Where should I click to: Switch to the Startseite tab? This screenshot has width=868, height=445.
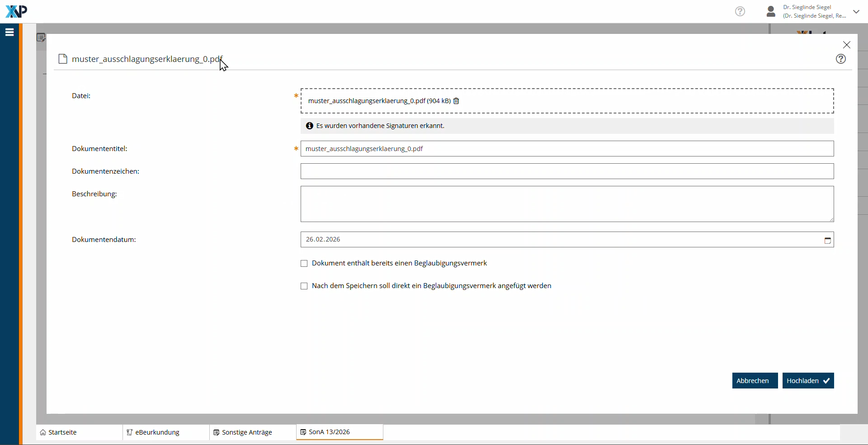coord(62,432)
